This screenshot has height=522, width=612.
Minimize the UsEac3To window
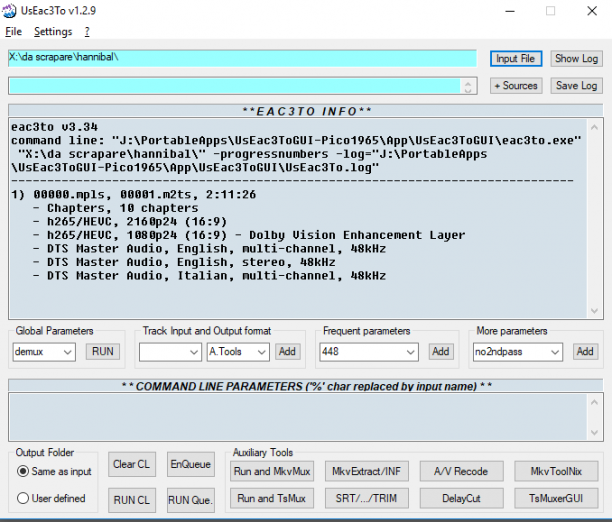point(510,11)
